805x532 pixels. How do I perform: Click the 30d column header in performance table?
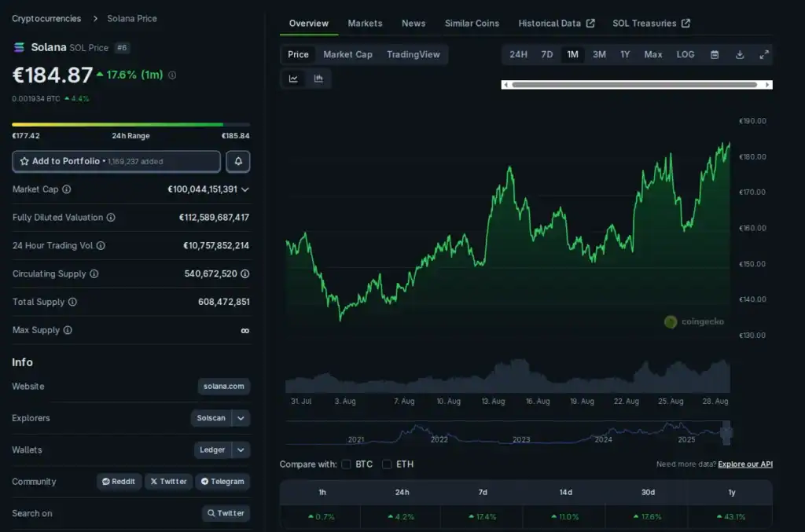point(648,493)
